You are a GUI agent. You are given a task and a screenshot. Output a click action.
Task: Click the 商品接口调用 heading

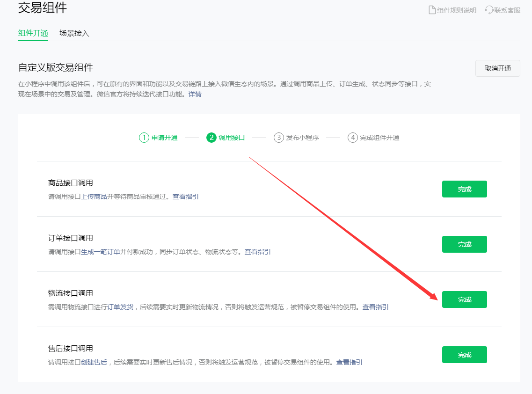coord(71,183)
